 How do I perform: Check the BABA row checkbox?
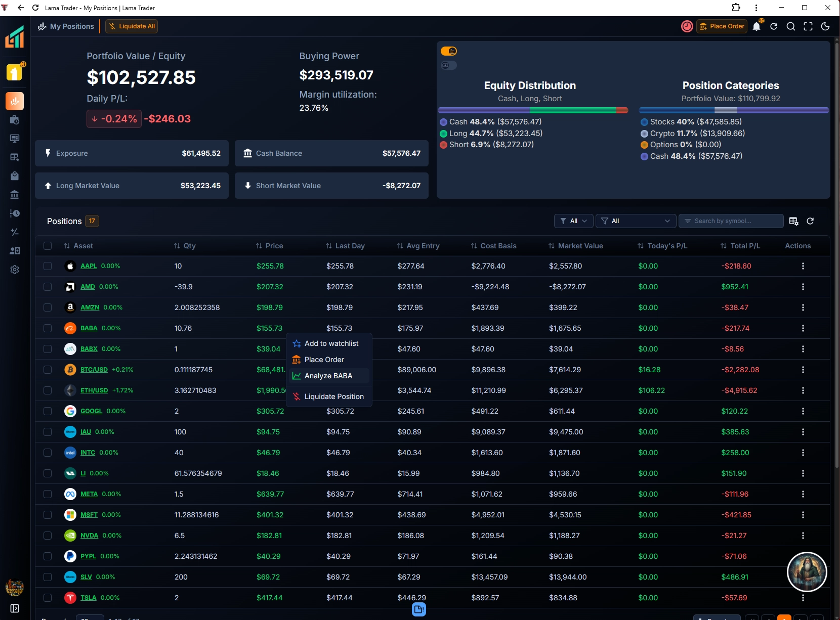point(48,328)
